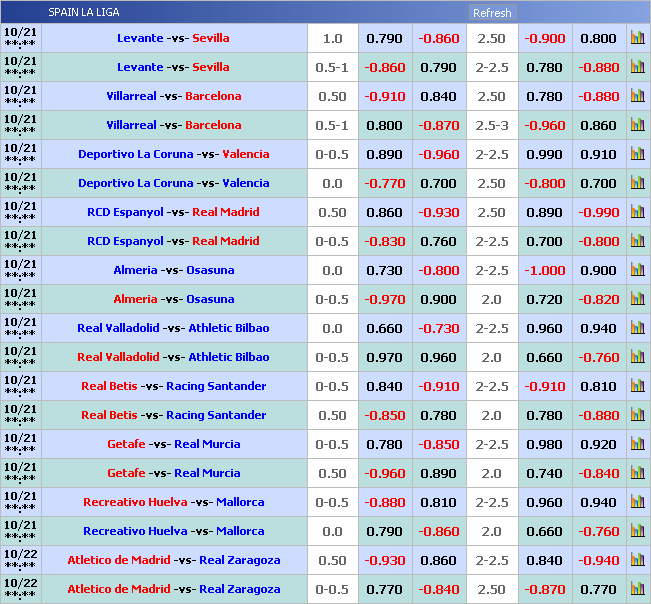Click 0.720 over odds for Almeria-Osasuna
The image size is (651, 604).
[x=545, y=300]
